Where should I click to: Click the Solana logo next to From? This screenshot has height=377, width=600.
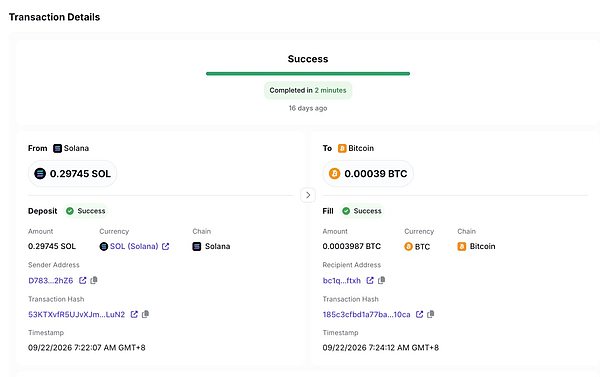[x=57, y=148]
